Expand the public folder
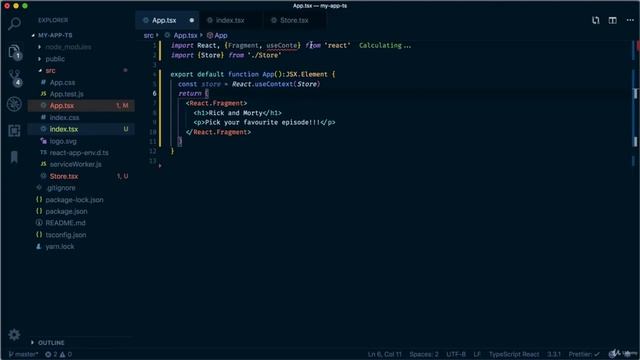The height and width of the screenshot is (360, 640). tap(40, 59)
